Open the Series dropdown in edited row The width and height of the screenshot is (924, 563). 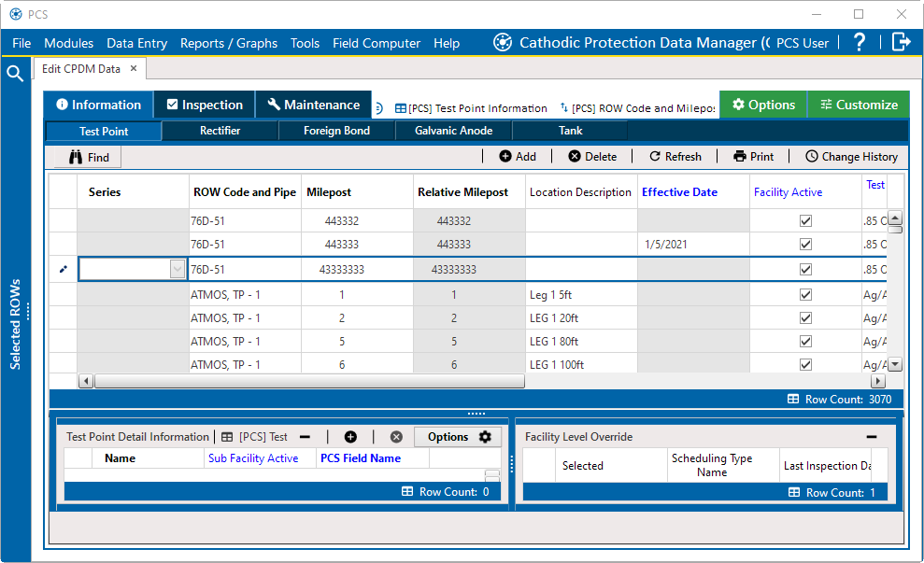[x=178, y=269]
